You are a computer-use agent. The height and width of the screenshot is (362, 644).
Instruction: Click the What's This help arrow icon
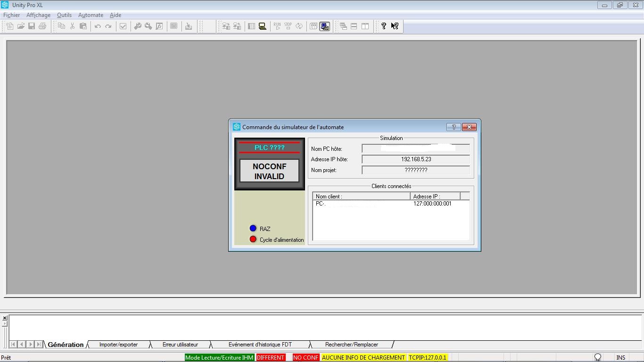395,26
